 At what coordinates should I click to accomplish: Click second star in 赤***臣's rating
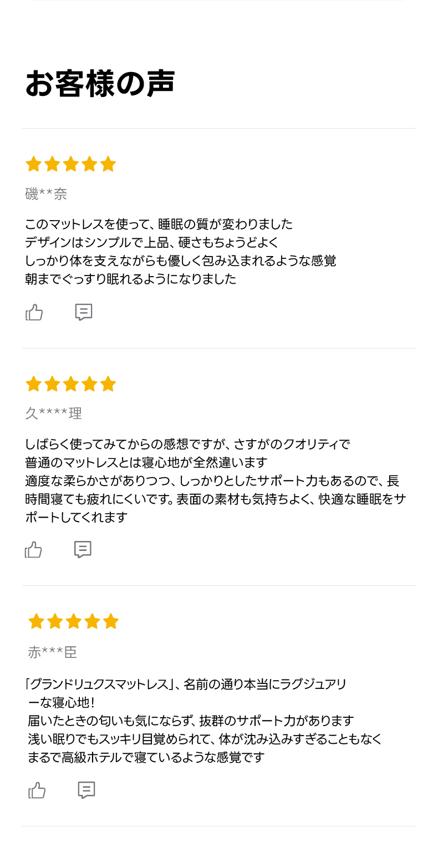(55, 621)
